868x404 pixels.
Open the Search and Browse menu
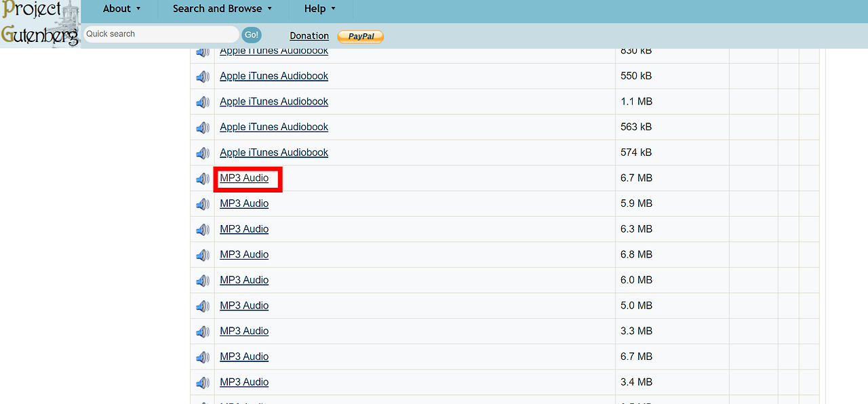[x=218, y=9]
